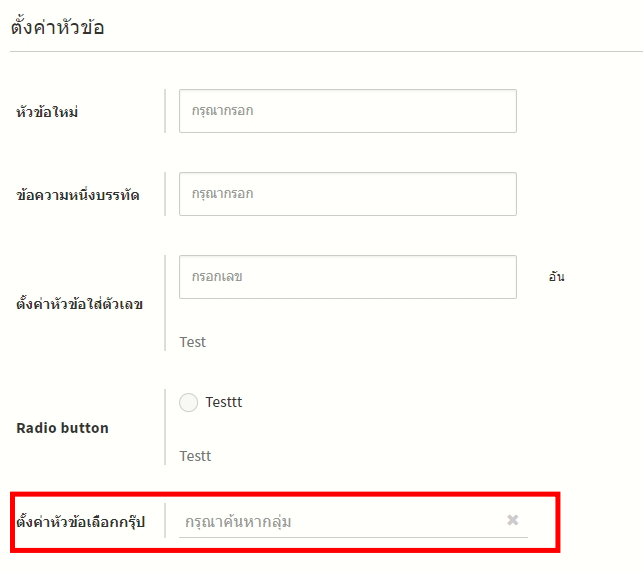This screenshot has height=573, width=643.
Task: Click the Radio button field label
Action: tap(63, 428)
